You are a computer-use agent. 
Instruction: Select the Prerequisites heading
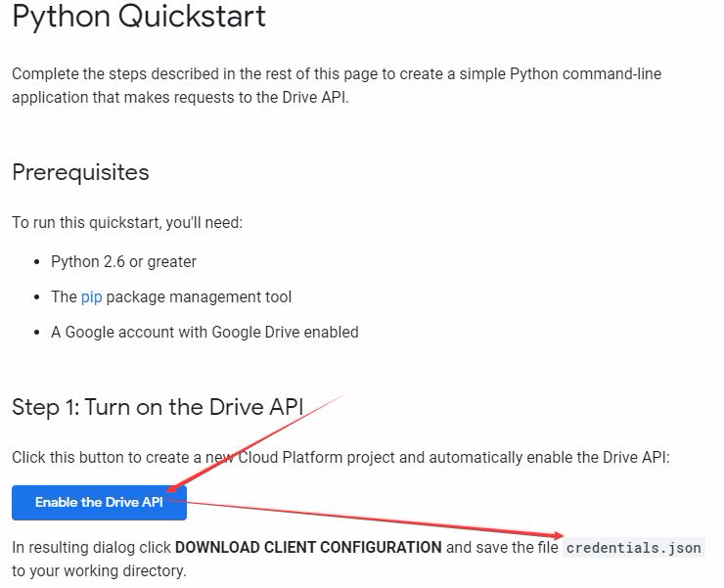(x=80, y=172)
